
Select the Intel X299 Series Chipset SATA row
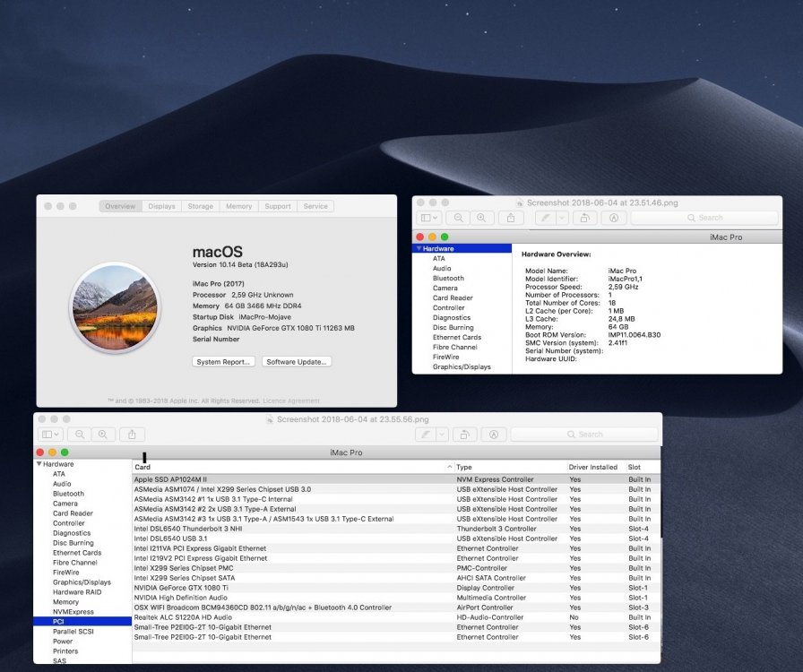pos(396,578)
